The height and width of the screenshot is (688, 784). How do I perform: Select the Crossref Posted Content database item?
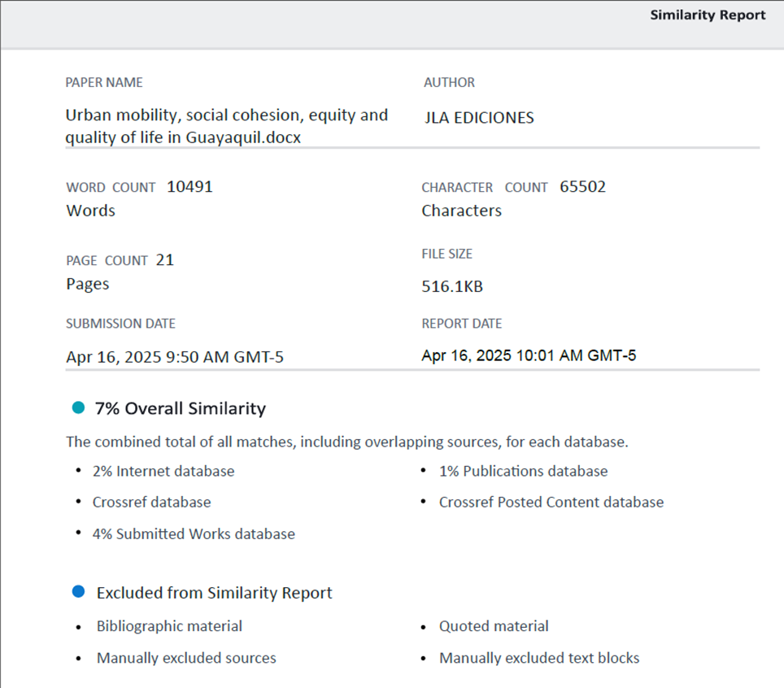coord(551,503)
